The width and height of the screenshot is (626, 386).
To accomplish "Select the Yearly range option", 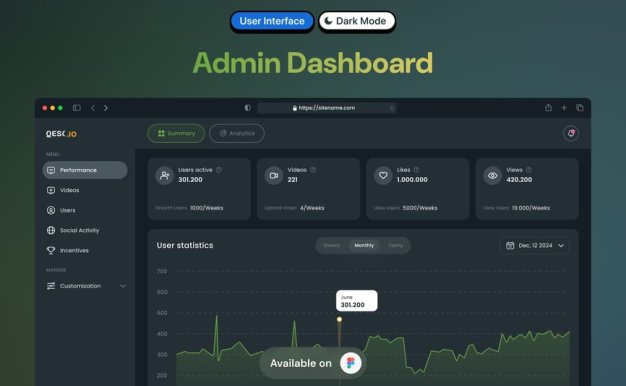I will click(x=396, y=245).
